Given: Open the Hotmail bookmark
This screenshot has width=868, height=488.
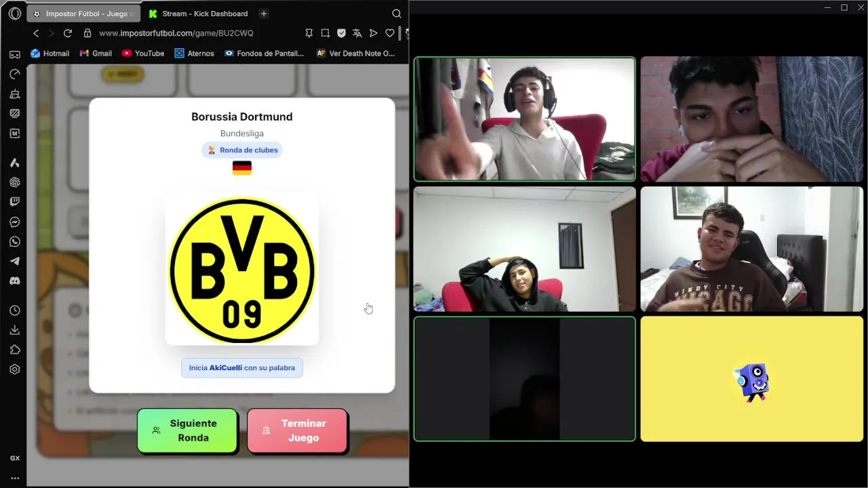Looking at the screenshot, I should coord(50,54).
